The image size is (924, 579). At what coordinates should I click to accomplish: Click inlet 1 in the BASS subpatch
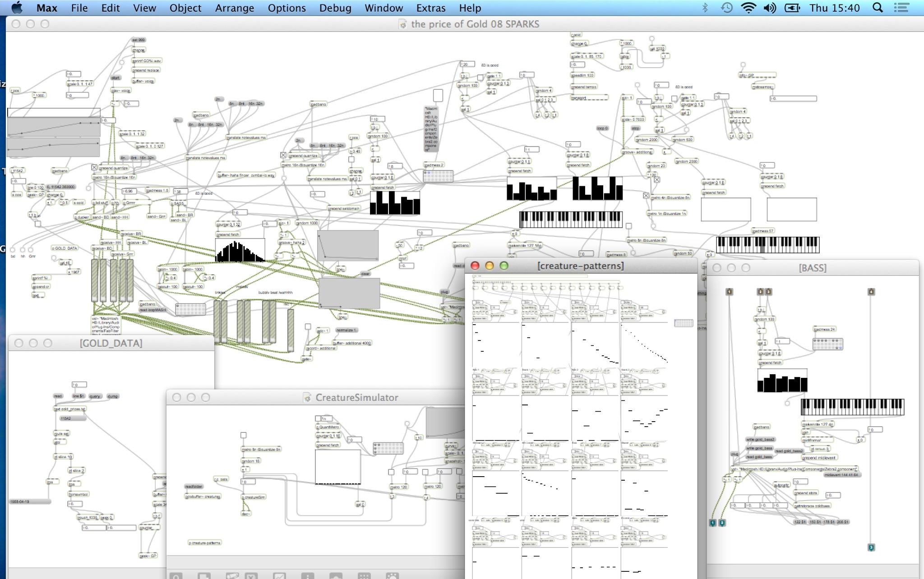[729, 292]
